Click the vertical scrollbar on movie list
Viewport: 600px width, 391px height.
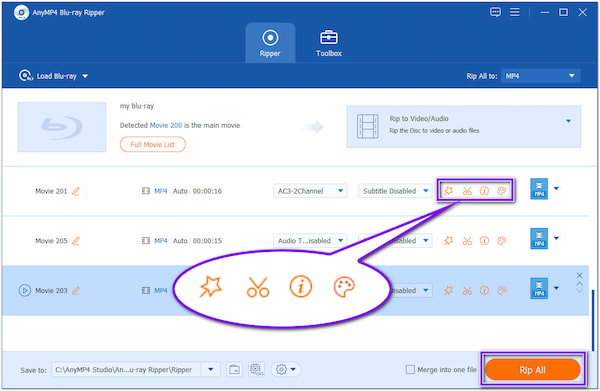click(593, 321)
